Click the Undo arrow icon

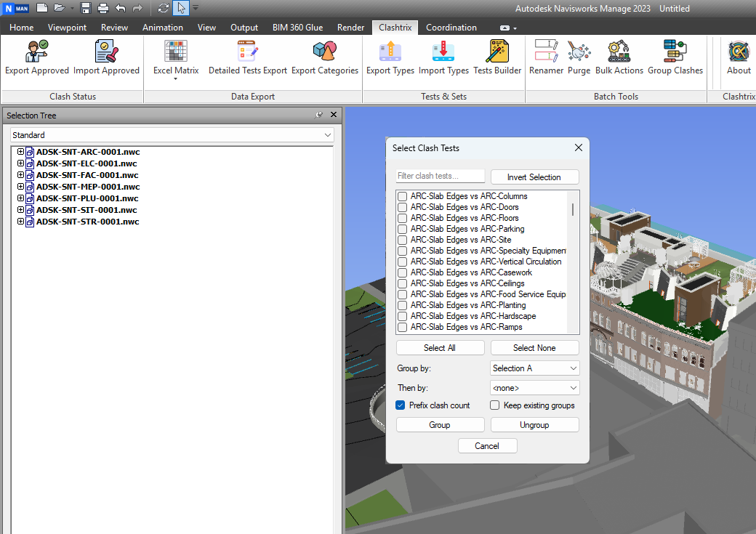(121, 8)
